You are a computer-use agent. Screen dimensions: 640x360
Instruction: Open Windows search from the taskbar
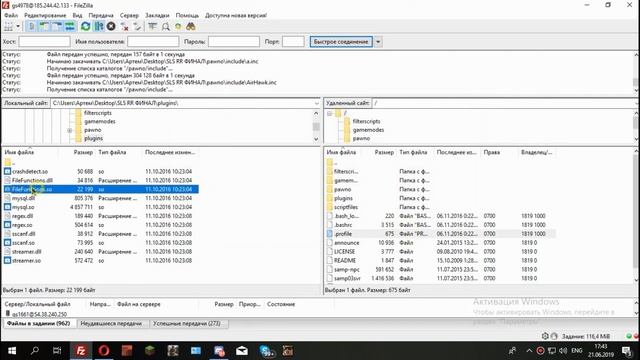tap(35, 351)
